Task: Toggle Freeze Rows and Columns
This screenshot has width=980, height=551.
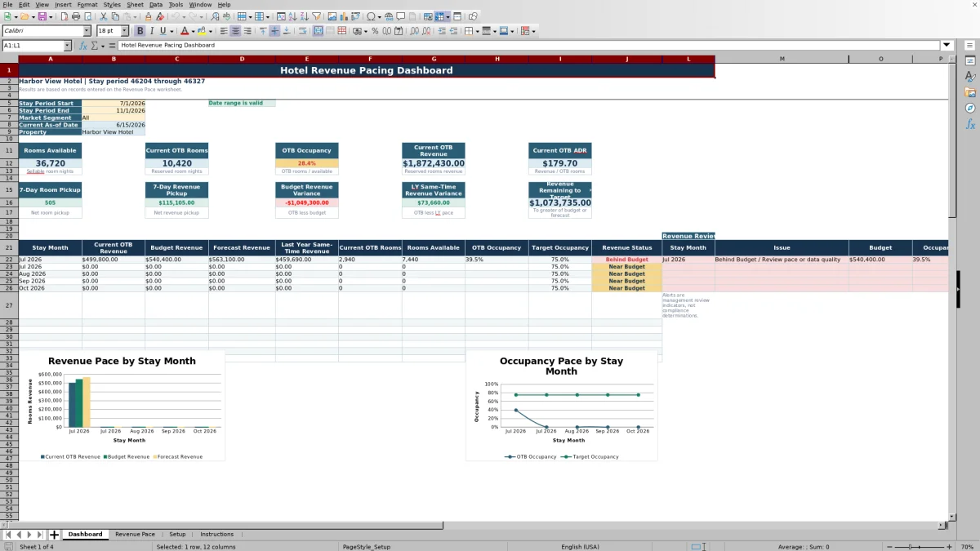Action: point(439,16)
